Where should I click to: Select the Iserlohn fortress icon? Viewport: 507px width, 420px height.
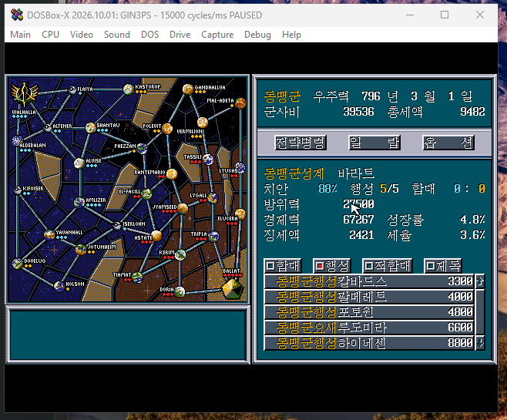click(117, 225)
